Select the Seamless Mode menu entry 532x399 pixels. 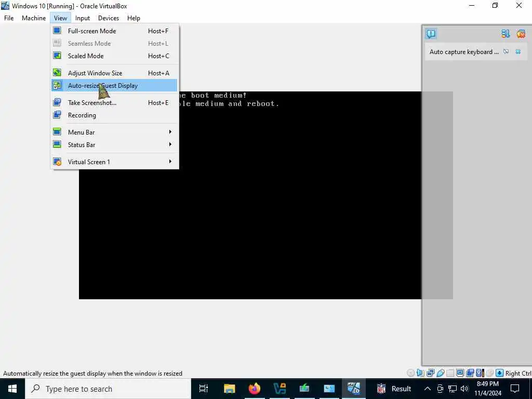point(114,44)
